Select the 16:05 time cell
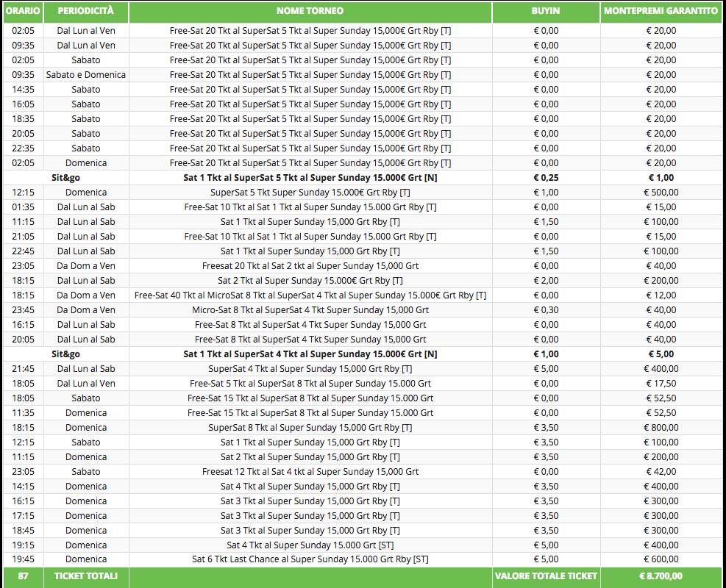Viewport: 726px width, 588px height. (x=23, y=104)
